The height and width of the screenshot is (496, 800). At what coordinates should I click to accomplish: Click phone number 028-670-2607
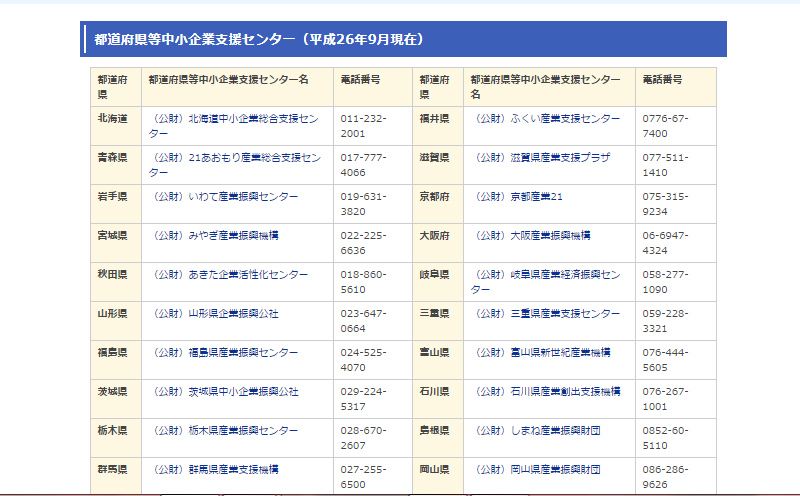click(363, 438)
